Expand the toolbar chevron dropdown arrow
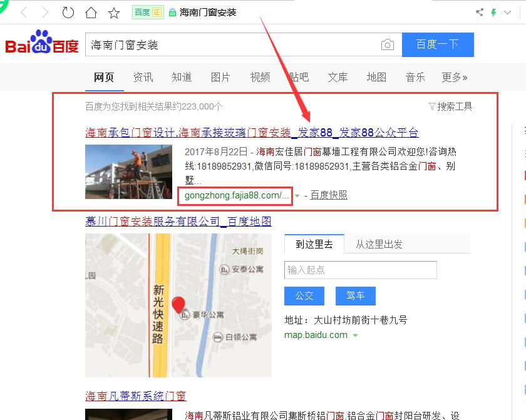 tap(507, 13)
